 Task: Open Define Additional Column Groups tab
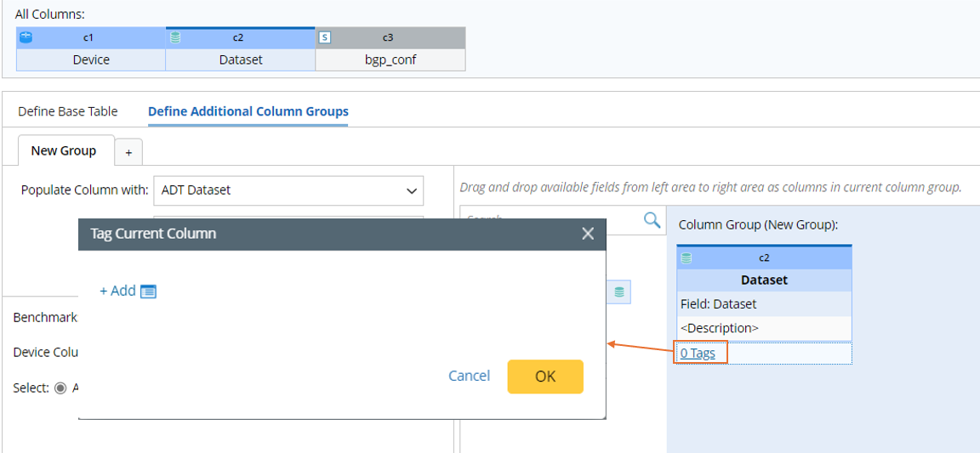(248, 111)
